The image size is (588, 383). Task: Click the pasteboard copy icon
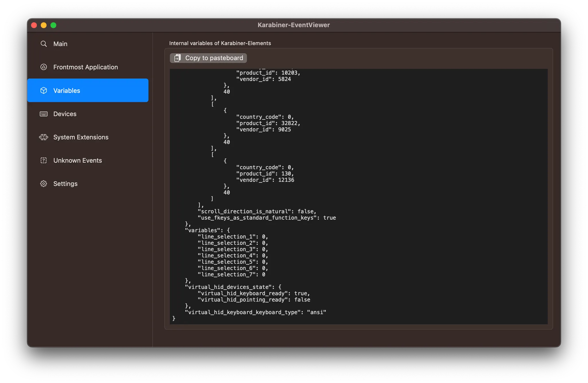pos(178,58)
